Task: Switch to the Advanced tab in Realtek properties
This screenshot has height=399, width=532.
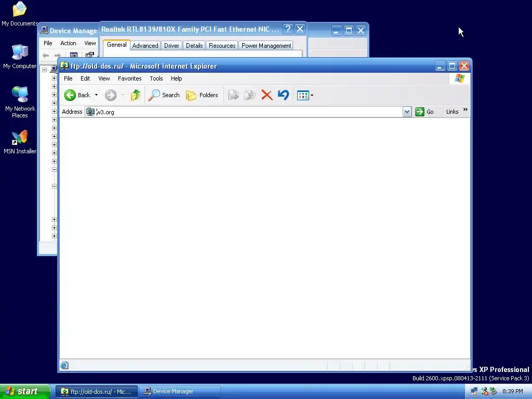Action: tap(145, 46)
